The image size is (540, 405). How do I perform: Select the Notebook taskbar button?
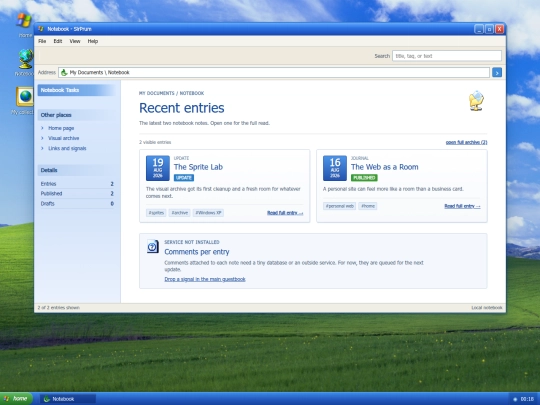68,399
